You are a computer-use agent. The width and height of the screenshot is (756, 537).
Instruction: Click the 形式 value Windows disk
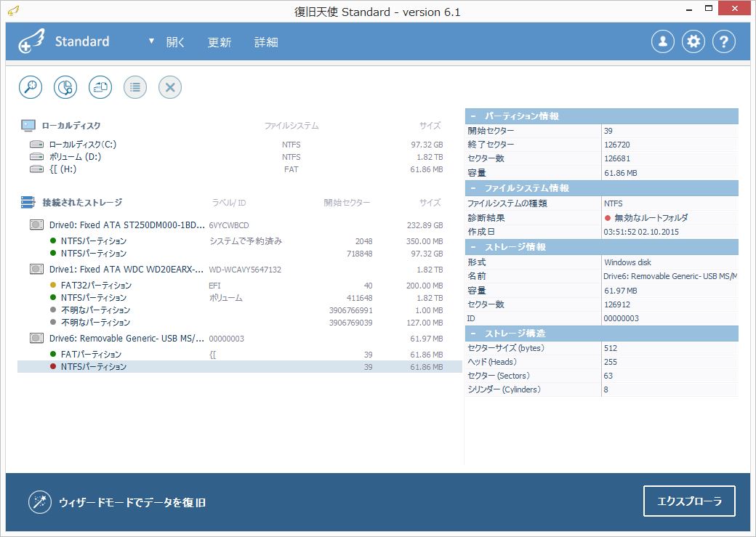[x=627, y=262]
